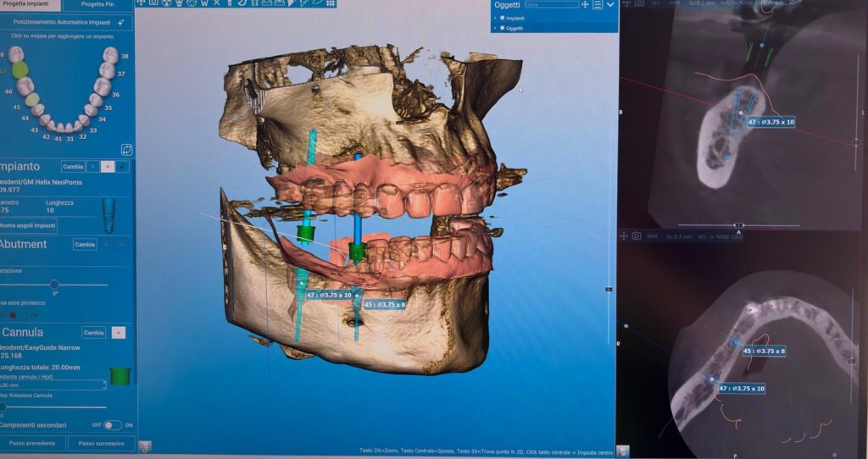Click the move arrows icon in top toolbar
This screenshot has height=459, width=868.
[141, 3]
